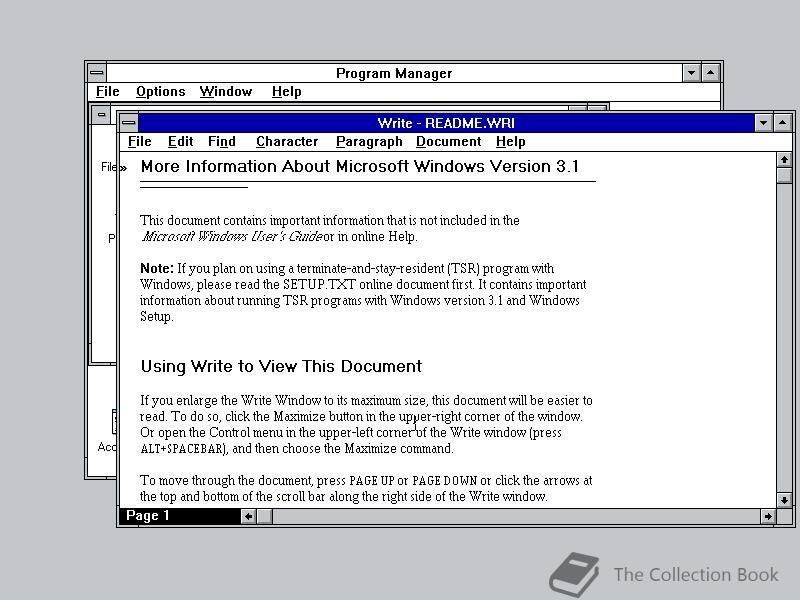Minimize the Write README.WRI window
Image resolution: width=800 pixels, height=600 pixels.
click(x=763, y=122)
